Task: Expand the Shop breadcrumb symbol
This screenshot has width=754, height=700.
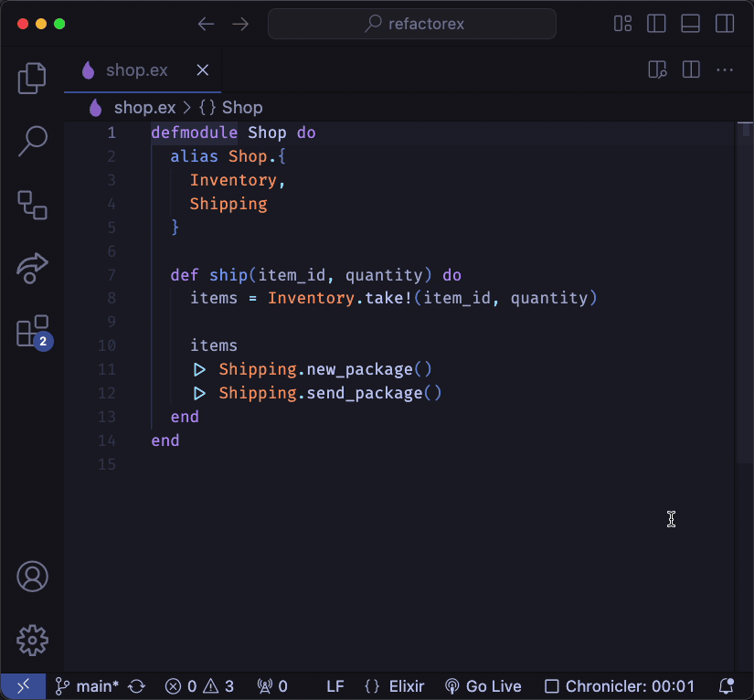Action: (x=231, y=108)
